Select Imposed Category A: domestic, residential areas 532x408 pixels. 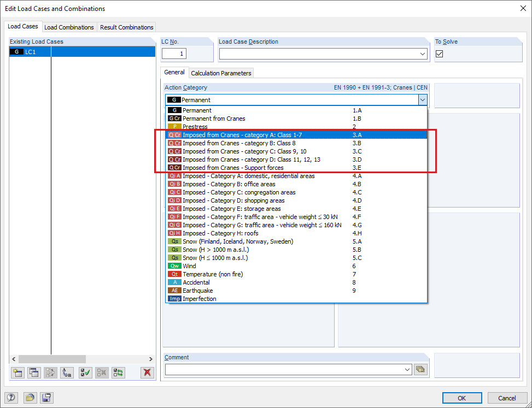tap(296, 176)
